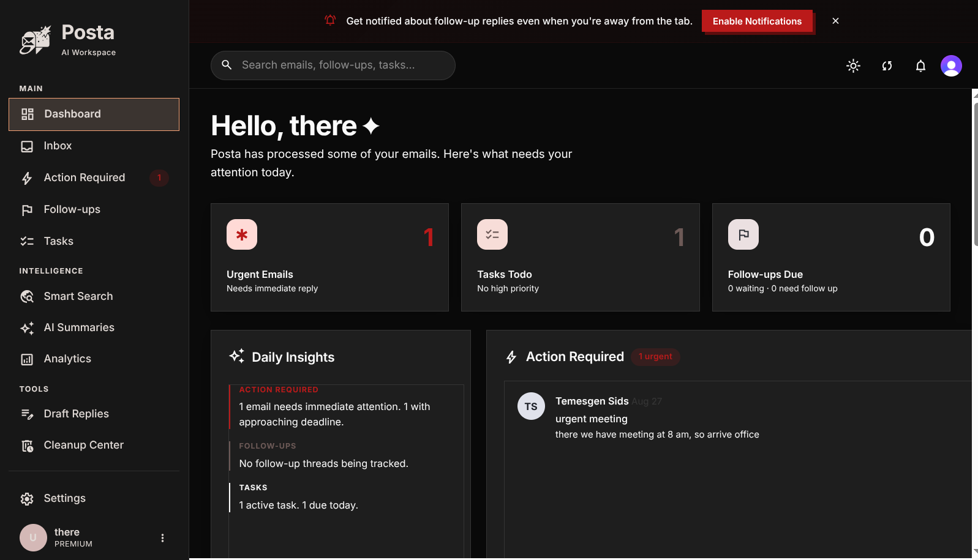The image size is (978, 560).
Task: Open Draft Replies tool
Action: click(94, 414)
